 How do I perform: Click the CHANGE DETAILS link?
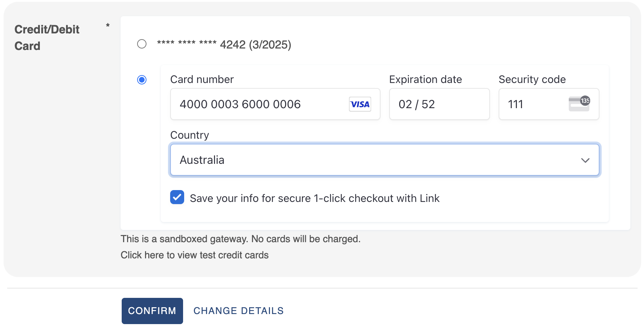click(x=238, y=311)
